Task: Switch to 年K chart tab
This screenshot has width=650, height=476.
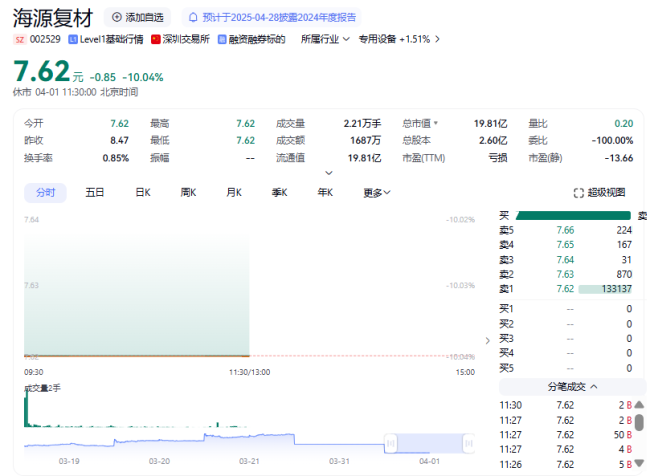Action: tap(325, 193)
